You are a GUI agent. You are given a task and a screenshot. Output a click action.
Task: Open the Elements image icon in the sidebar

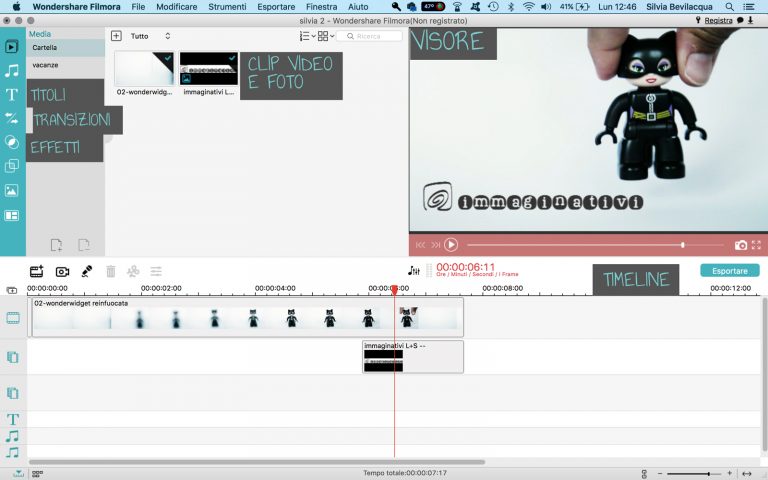coord(12,190)
